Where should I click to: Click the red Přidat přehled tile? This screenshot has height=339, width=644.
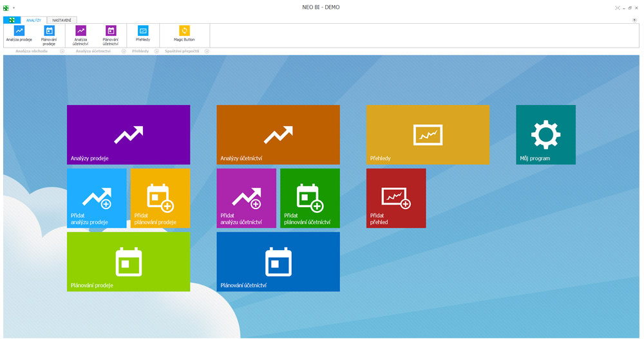point(396,198)
